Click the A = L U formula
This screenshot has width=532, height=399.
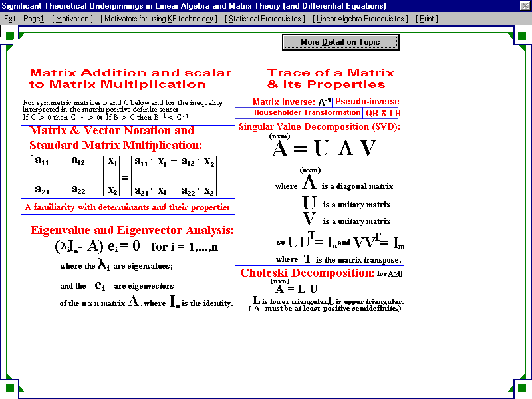pos(296,289)
